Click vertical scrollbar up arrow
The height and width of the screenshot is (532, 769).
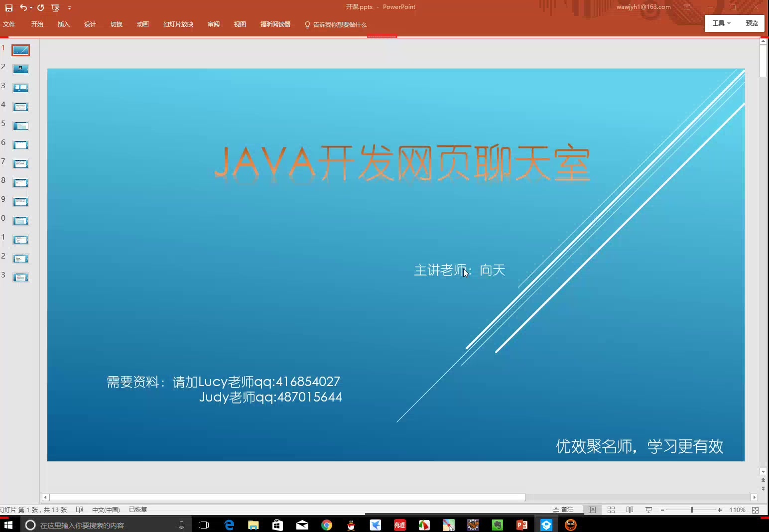click(x=763, y=42)
